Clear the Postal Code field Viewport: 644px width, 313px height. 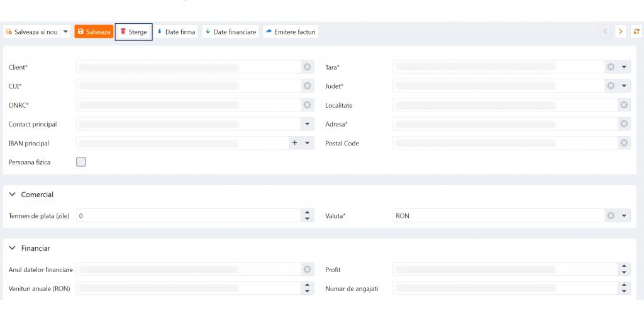point(624,143)
